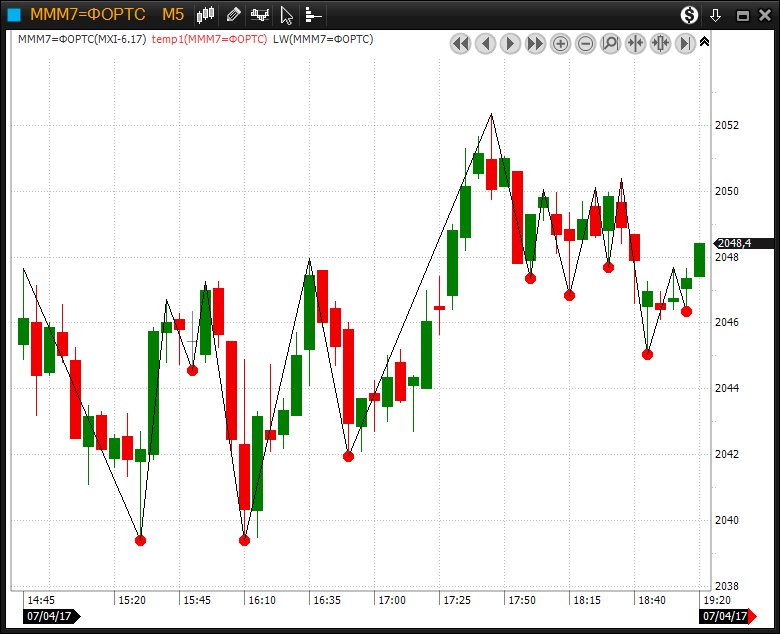780x634 pixels.
Task: Click the magnifying glass zoom tool
Action: (x=610, y=44)
